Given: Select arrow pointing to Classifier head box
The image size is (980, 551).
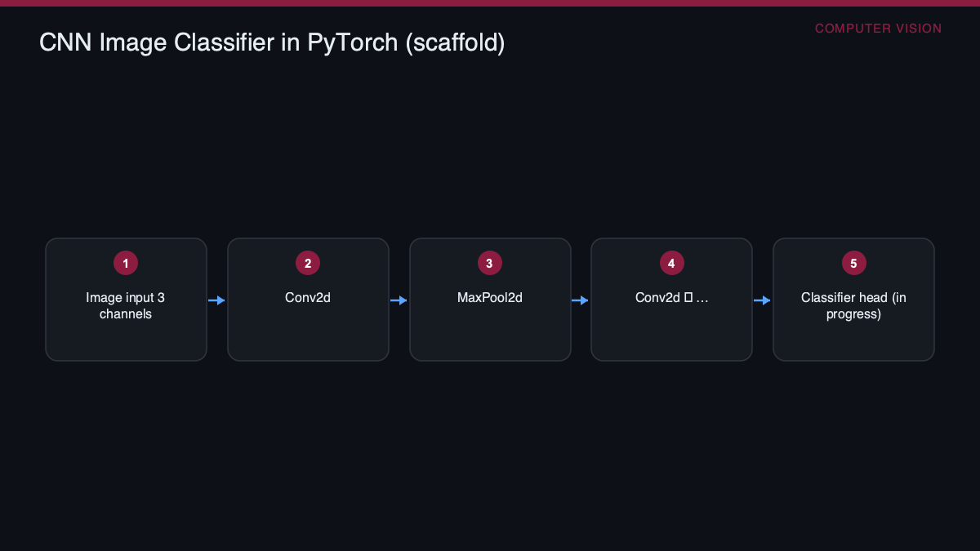Looking at the screenshot, I should coord(762,300).
